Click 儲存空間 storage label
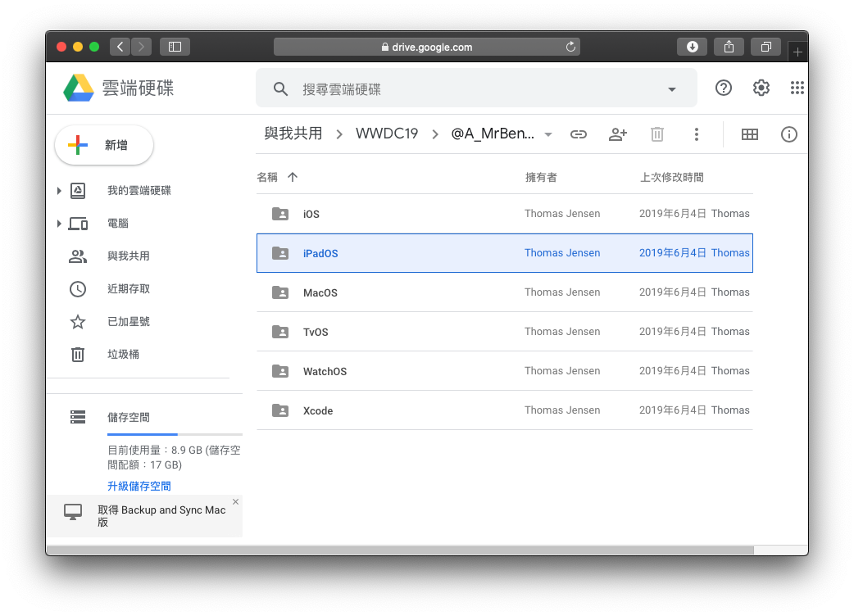This screenshot has width=854, height=616. click(128, 418)
